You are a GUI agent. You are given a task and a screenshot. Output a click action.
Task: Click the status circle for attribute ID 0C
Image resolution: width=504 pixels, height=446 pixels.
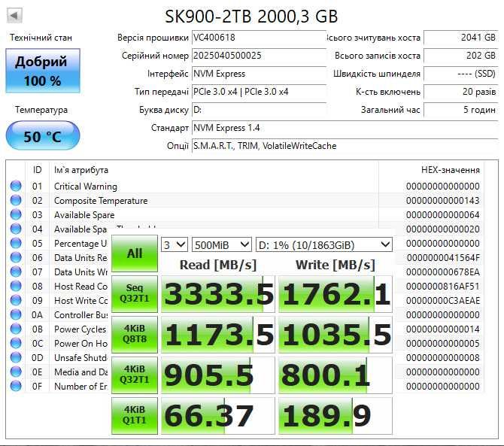[x=16, y=343]
